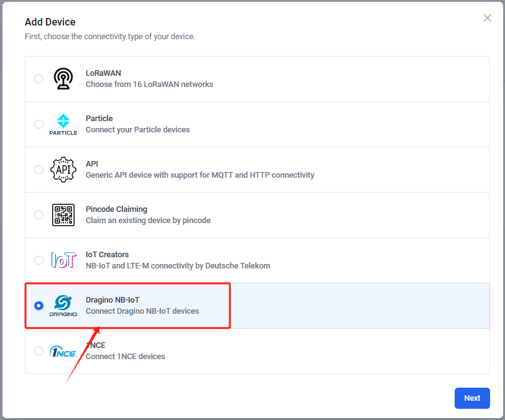Click the Next button
The width and height of the screenshot is (505, 420).
click(472, 398)
